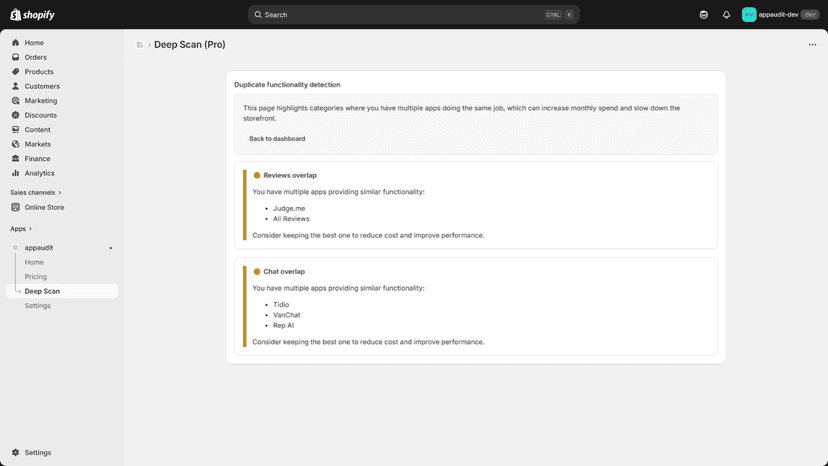Click the Reviews overlap heading text

290,175
